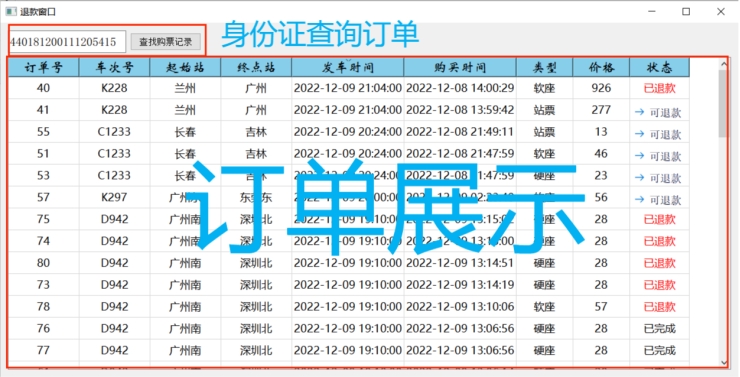740x377 pixels.
Task: Select order number cell 40
Action: (43, 88)
